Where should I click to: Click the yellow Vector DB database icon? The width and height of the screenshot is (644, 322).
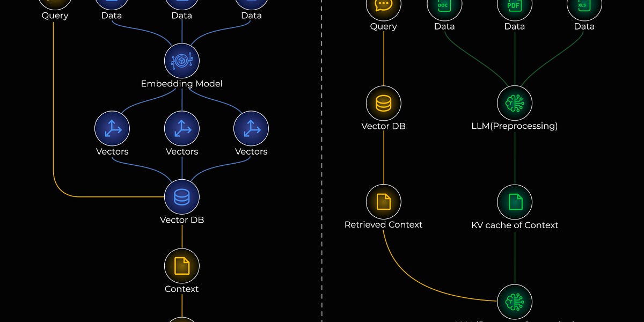384,103
